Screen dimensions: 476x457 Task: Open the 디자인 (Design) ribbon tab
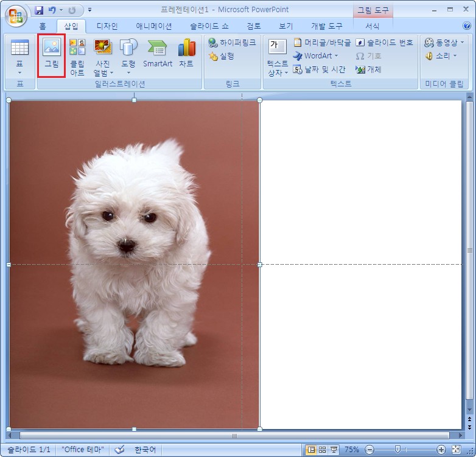click(107, 26)
